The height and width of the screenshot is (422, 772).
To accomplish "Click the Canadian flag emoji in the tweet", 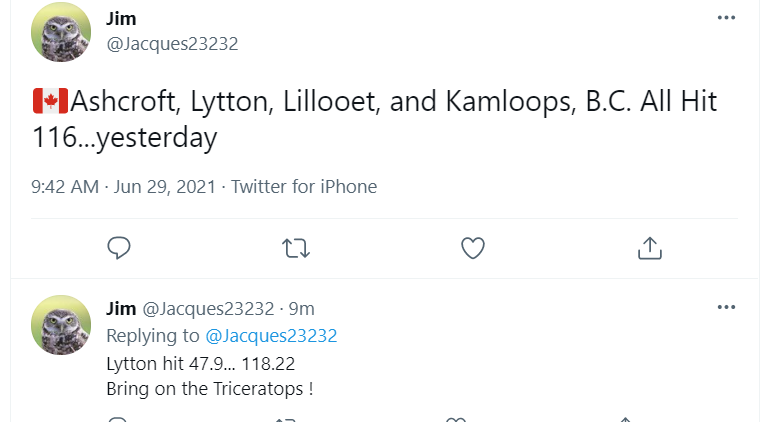I will [50, 101].
